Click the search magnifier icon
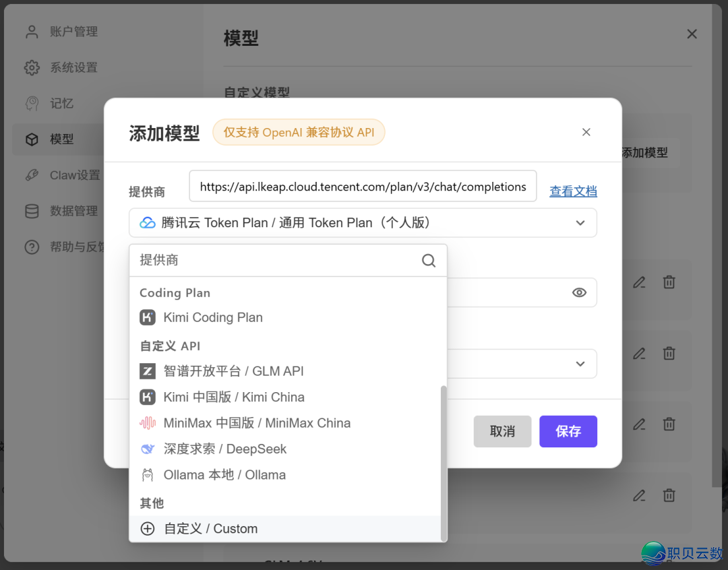This screenshot has width=728, height=570. pos(429,260)
